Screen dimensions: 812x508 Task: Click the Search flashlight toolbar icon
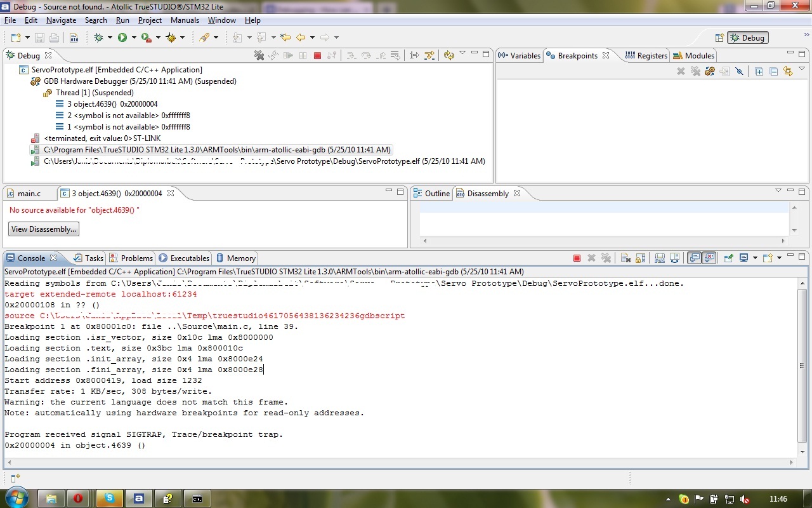[204, 37]
